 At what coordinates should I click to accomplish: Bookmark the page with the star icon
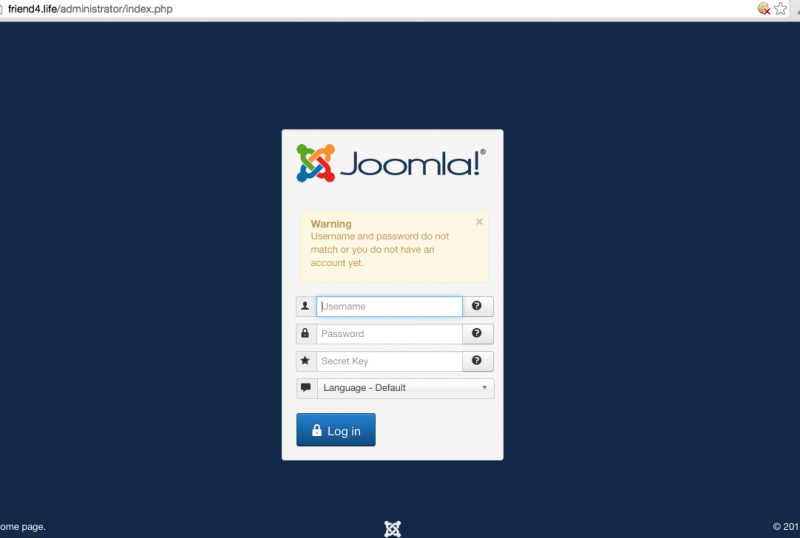point(781,9)
